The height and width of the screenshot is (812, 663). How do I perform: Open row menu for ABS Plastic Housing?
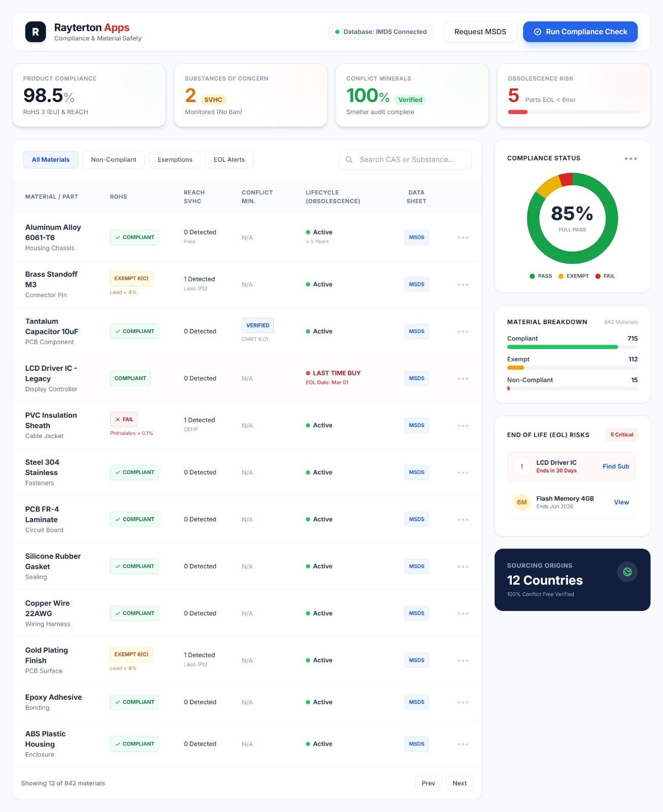point(463,745)
